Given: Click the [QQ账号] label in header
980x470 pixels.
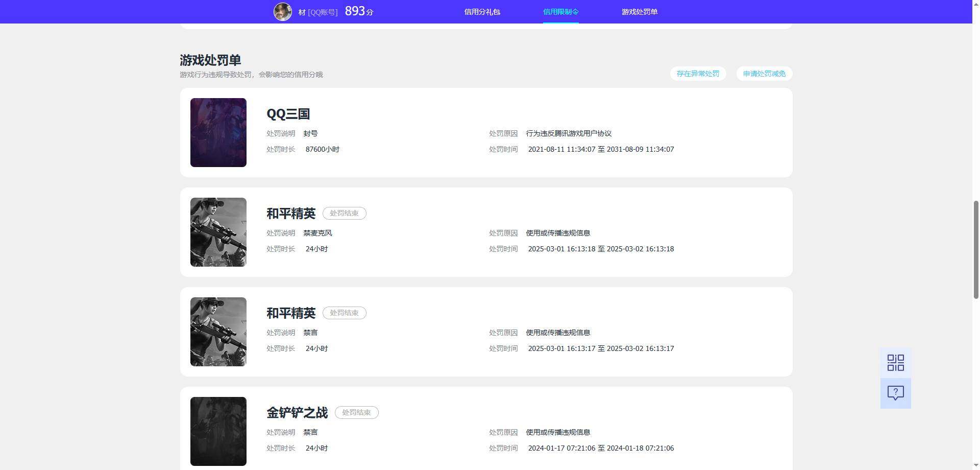Looking at the screenshot, I should (x=323, y=12).
